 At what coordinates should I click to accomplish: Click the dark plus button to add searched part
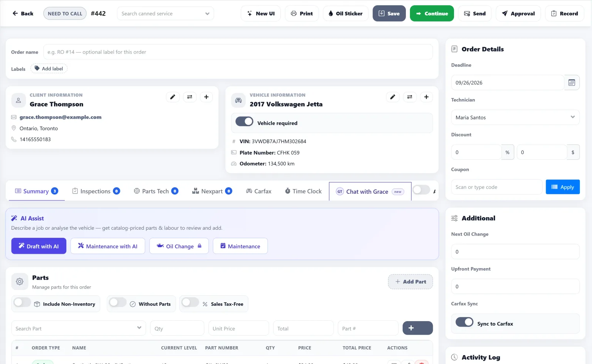[x=417, y=328]
